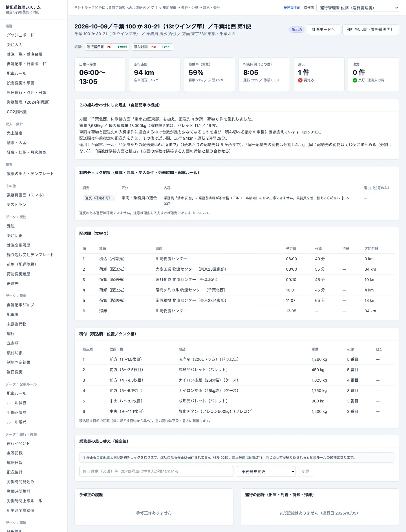Click the green good-status check icon
406x532 pixels.
pos(355,80)
